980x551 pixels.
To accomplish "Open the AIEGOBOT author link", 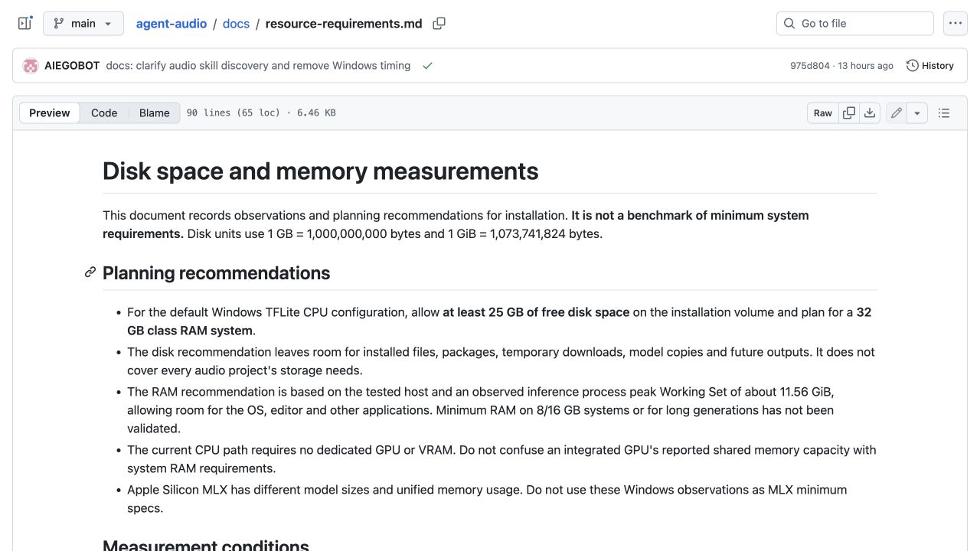I will pyautogui.click(x=72, y=66).
